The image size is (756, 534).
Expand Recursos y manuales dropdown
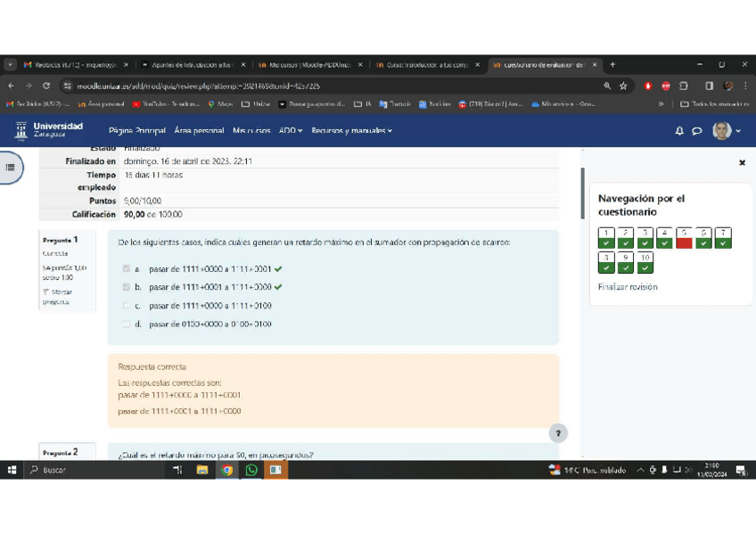[351, 131]
